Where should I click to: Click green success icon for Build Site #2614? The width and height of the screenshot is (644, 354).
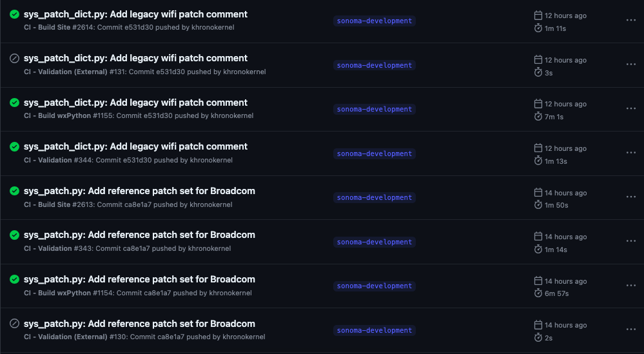(14, 14)
